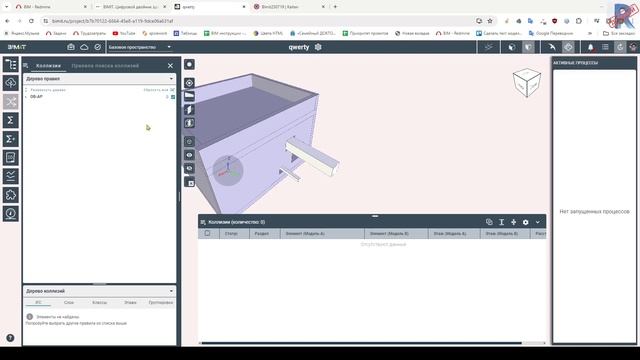Click the checkmark circle icon in header

(98, 47)
